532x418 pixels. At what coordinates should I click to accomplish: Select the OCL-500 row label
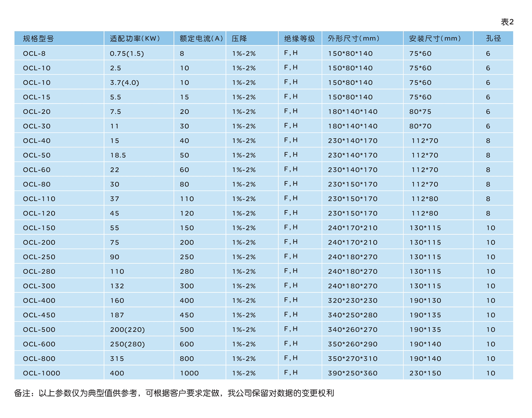tap(39, 330)
